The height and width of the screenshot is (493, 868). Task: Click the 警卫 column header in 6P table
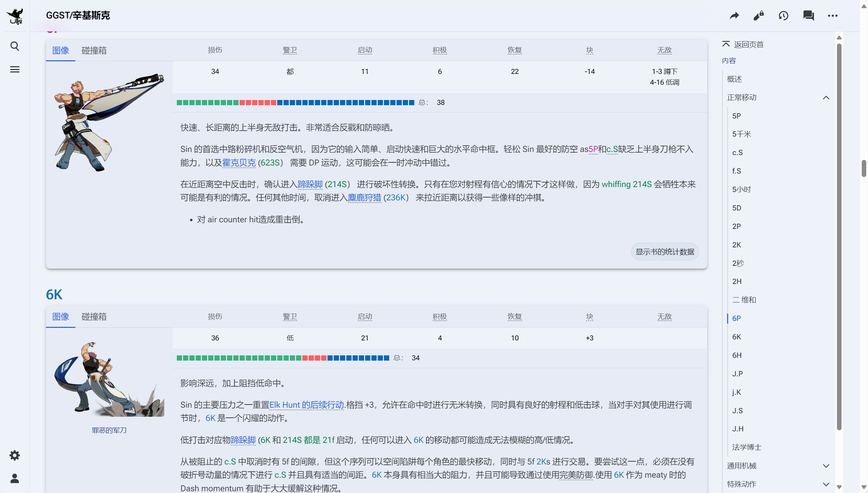click(290, 50)
